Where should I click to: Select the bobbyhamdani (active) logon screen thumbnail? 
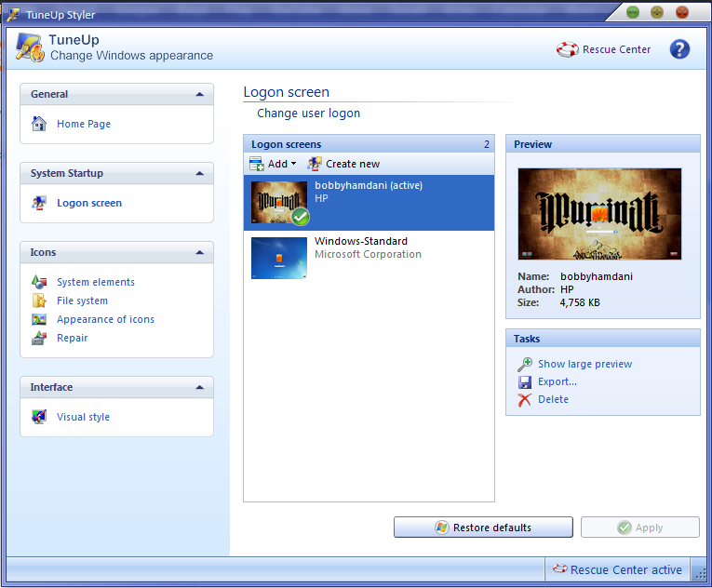[x=279, y=203]
